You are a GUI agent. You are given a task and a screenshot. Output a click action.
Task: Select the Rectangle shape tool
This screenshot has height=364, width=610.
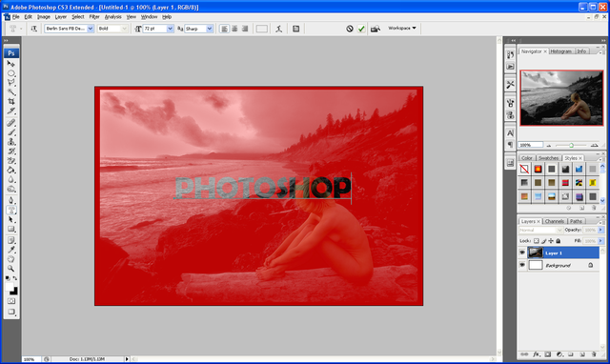pos(11,229)
